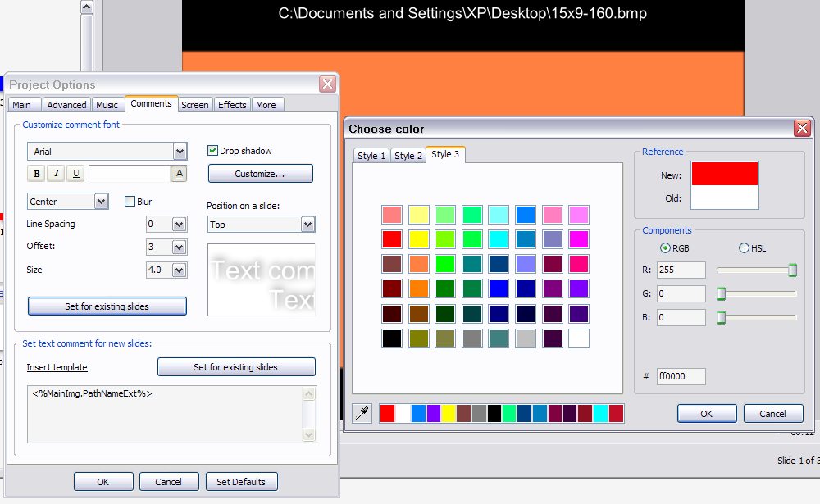Switch to the Effects tab
The height and width of the screenshot is (504, 820).
[x=232, y=105]
